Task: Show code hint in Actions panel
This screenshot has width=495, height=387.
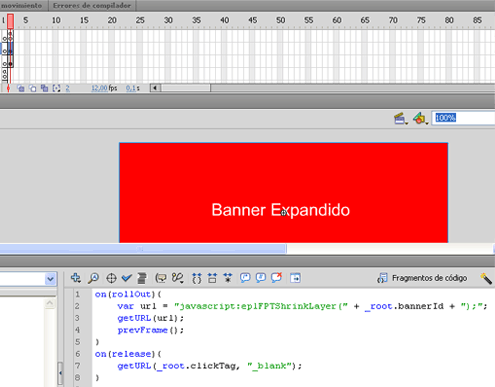Action: 161,278
